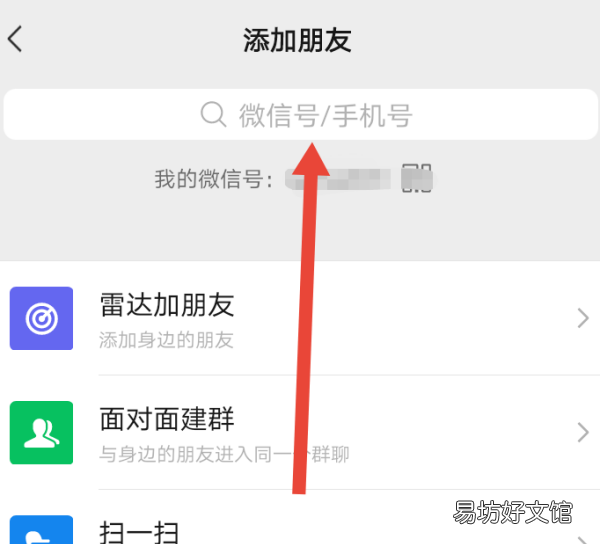Tap the blurred WeChat ID text

pos(338,179)
